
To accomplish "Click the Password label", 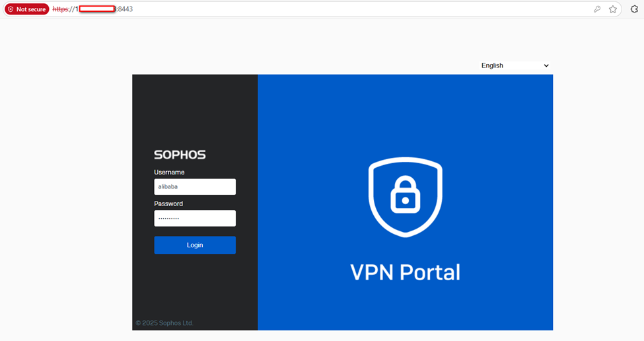I will coord(168,204).
